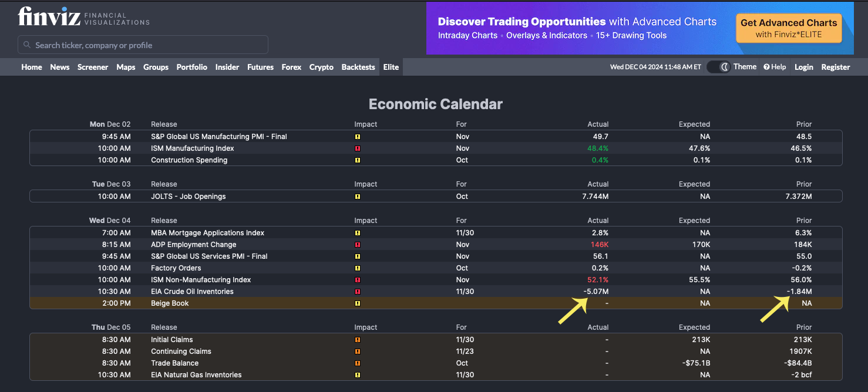868x392 pixels.
Task: Click the Help question mark icon
Action: 766,67
